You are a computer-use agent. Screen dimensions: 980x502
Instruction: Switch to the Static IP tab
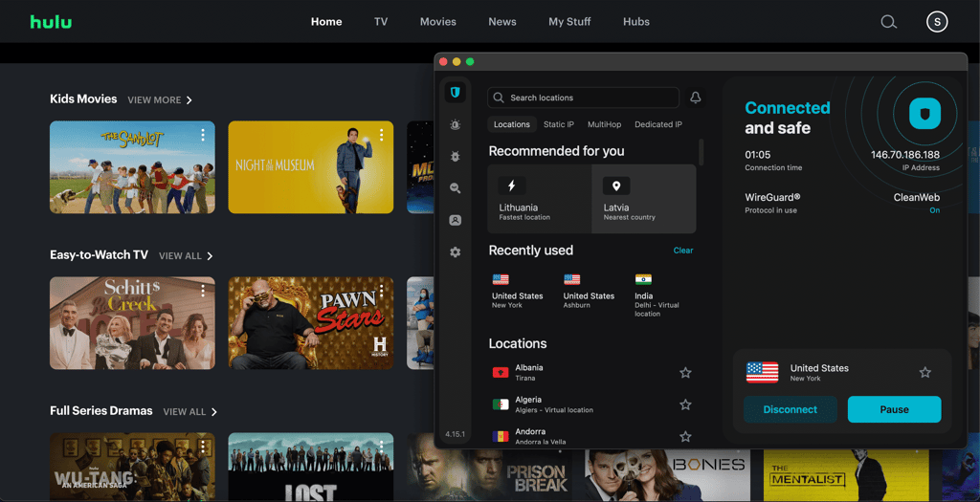[559, 124]
